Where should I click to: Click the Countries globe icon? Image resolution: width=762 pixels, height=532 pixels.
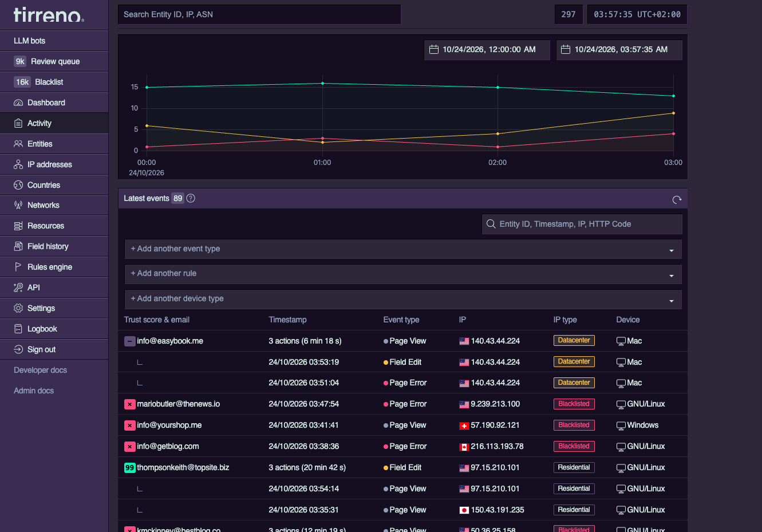click(x=18, y=185)
